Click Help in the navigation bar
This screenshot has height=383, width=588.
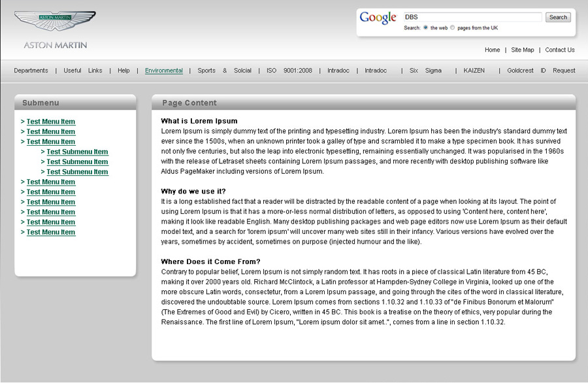point(123,71)
